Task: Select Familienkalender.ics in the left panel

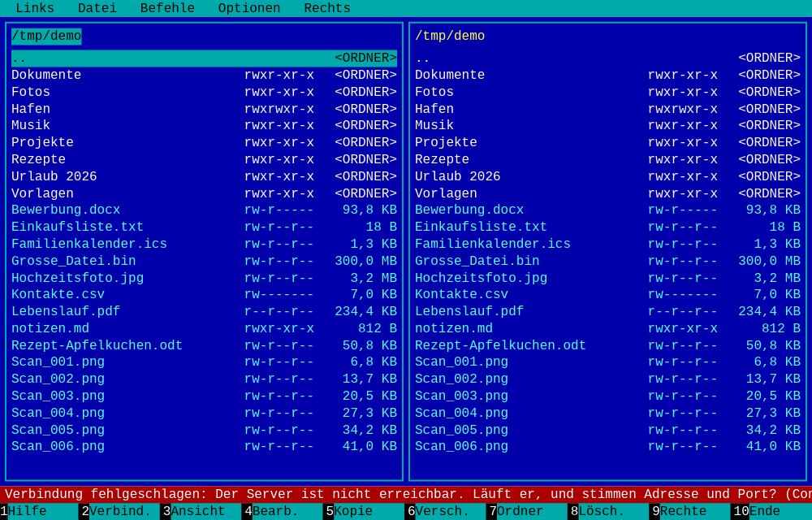Action: point(204,244)
